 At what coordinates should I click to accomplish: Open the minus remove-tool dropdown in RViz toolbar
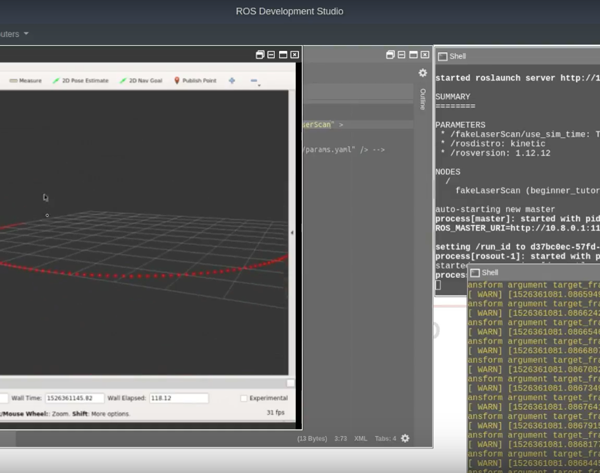(x=255, y=81)
